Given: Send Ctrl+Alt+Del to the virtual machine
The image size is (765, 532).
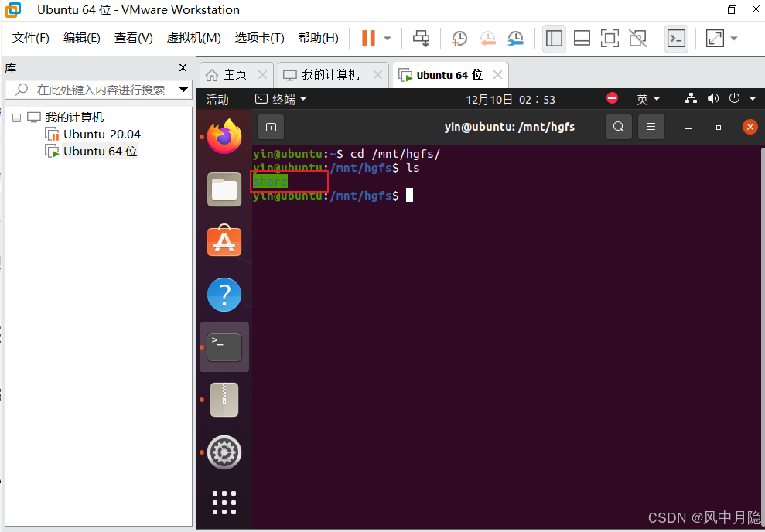Looking at the screenshot, I should tap(421, 38).
